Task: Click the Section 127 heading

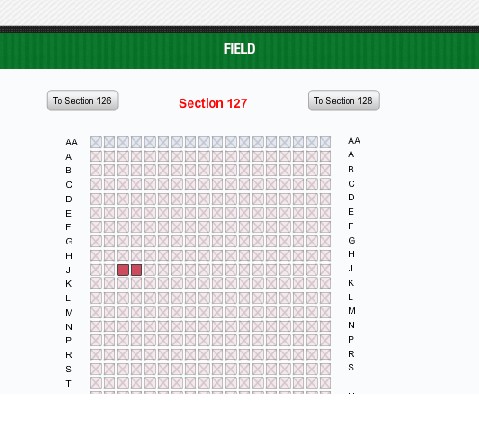Action: pos(213,103)
